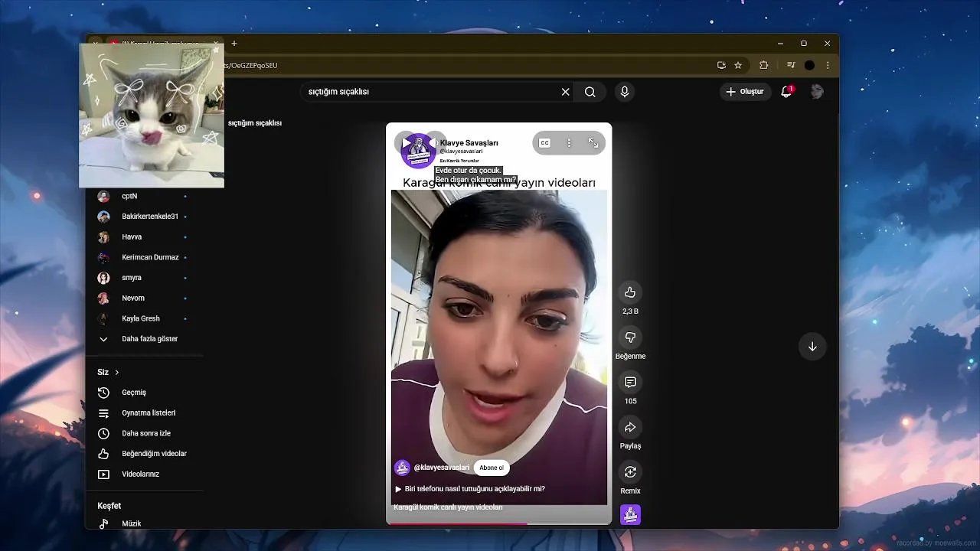980x551 pixels.
Task: Open the purple channel sound thumbnail below Remix
Action: (630, 515)
